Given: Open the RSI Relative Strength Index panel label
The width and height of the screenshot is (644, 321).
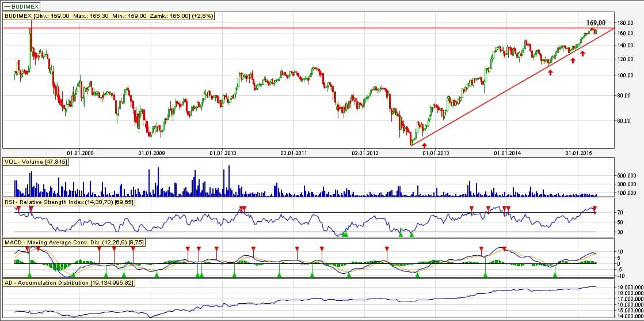Looking at the screenshot, I should (68, 203).
